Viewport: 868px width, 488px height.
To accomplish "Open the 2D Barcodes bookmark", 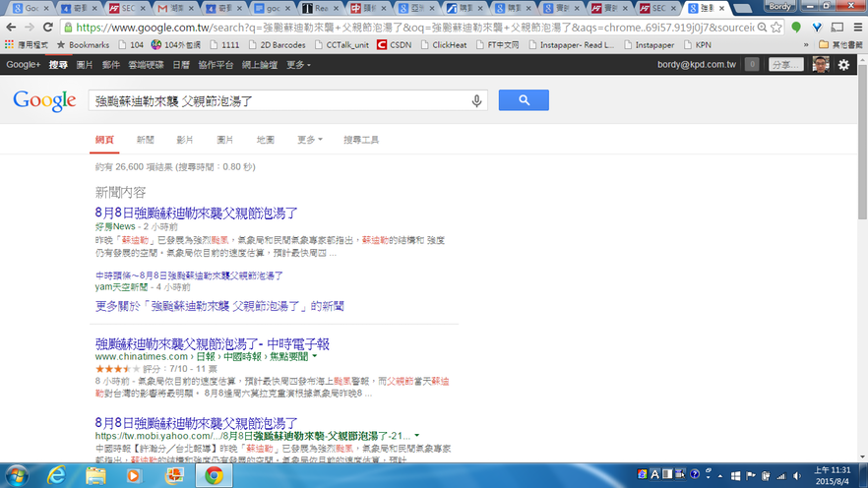I will pos(277,45).
